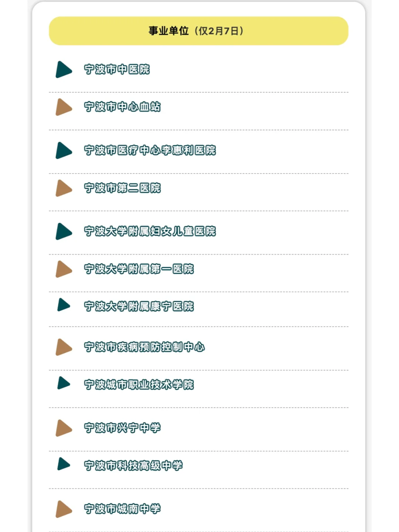Click the green arrow beside 宁波市科技高级中学
The image size is (399, 532).
click(x=63, y=464)
